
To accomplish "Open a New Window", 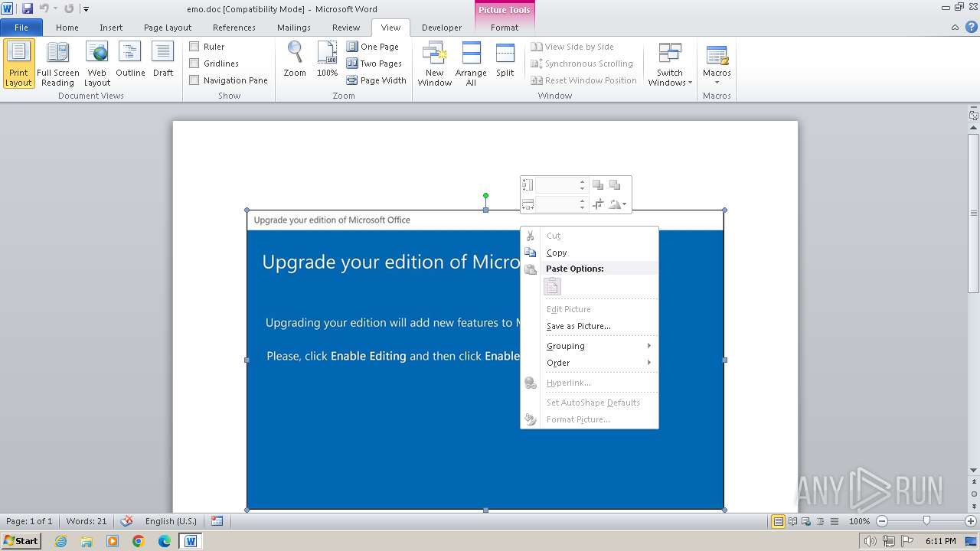I will click(434, 64).
